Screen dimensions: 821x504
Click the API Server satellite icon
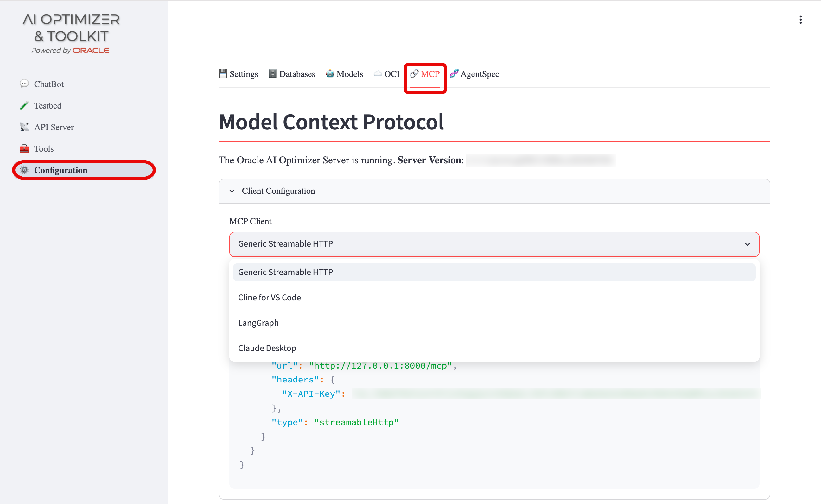(24, 127)
